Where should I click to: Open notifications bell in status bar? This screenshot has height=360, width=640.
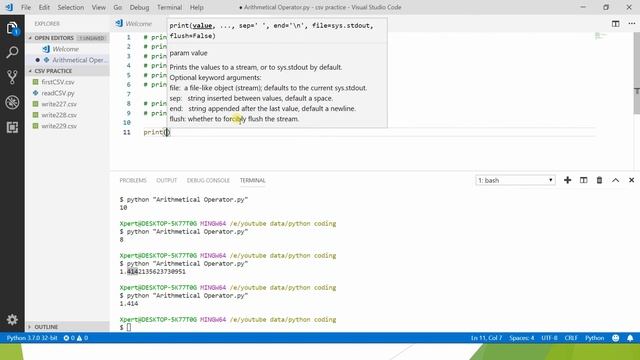[x=630, y=338]
